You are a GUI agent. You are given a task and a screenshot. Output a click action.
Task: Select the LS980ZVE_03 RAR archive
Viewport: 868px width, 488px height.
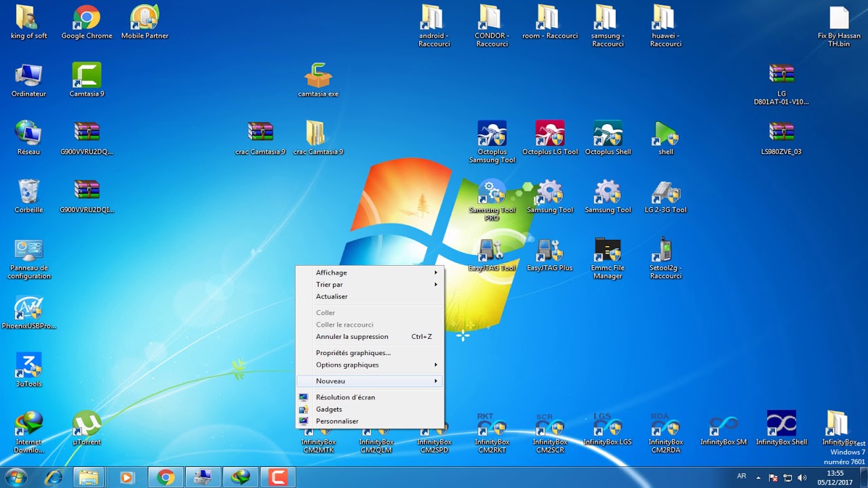781,138
